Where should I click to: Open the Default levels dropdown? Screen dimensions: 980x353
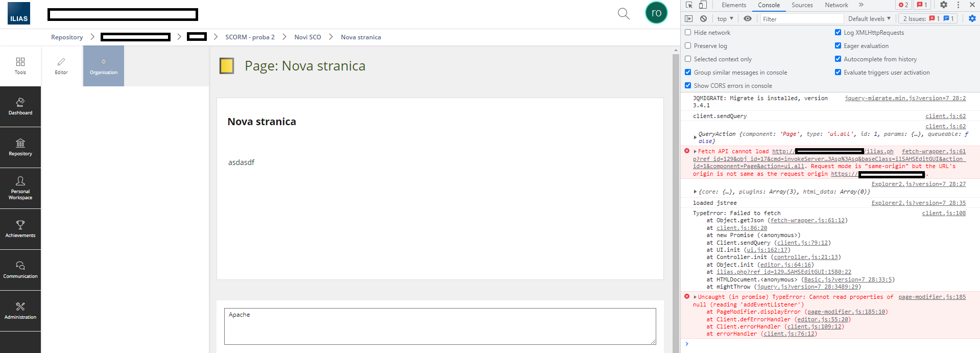[x=869, y=19]
